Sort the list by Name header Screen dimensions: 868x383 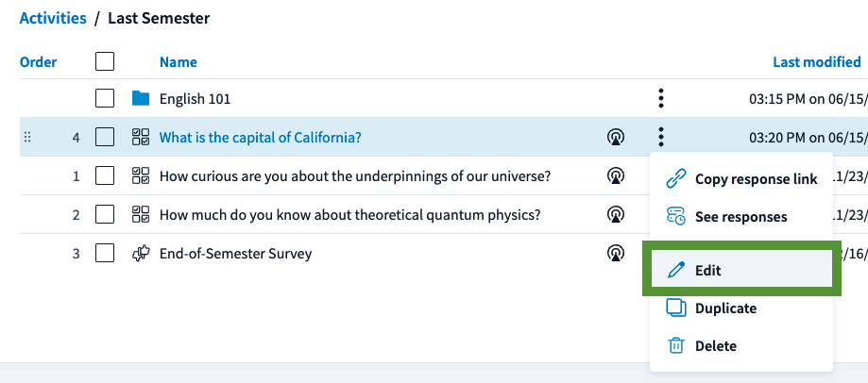coord(179,62)
